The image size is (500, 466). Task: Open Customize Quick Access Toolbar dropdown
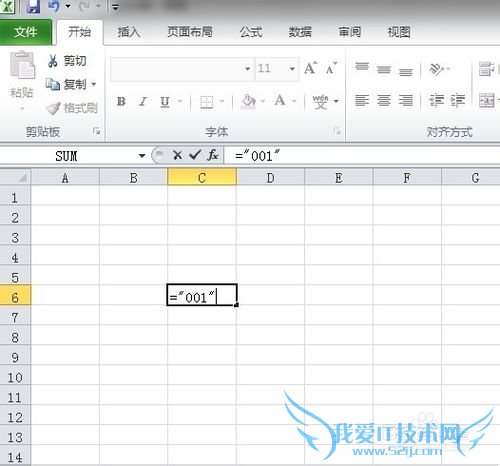115,7
